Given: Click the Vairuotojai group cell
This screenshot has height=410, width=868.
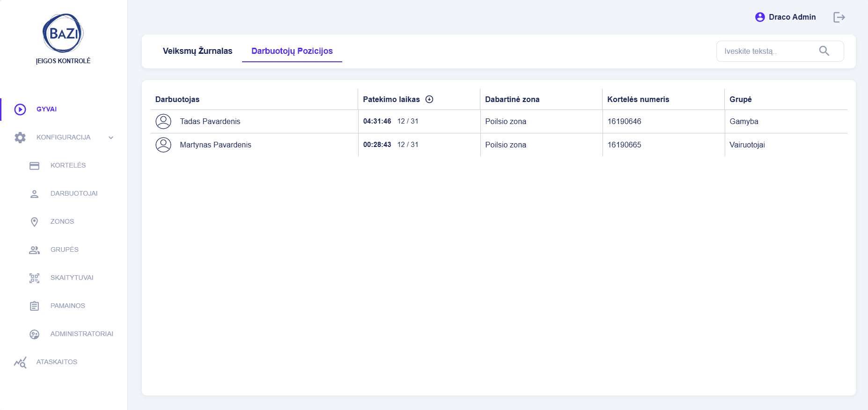Looking at the screenshot, I should click(747, 145).
